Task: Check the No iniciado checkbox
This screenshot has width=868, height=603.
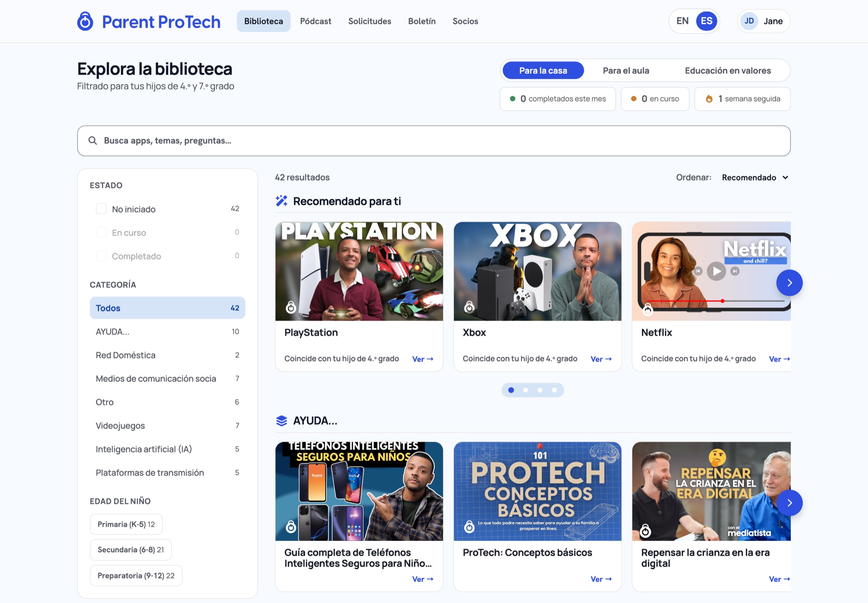Action: pos(101,209)
